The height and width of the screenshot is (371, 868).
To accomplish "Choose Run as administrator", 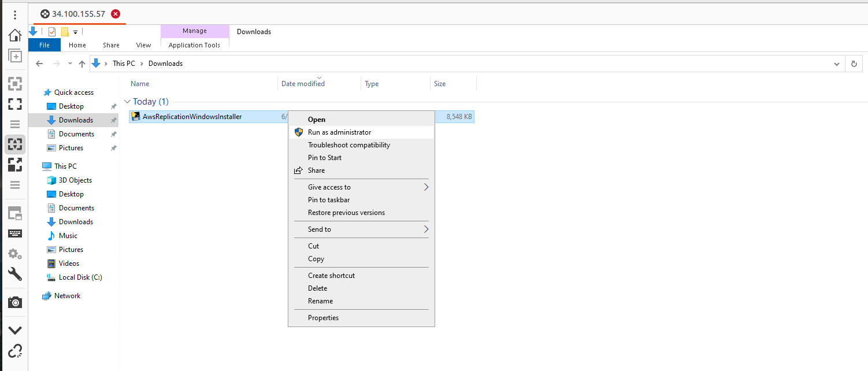I will [x=361, y=132].
